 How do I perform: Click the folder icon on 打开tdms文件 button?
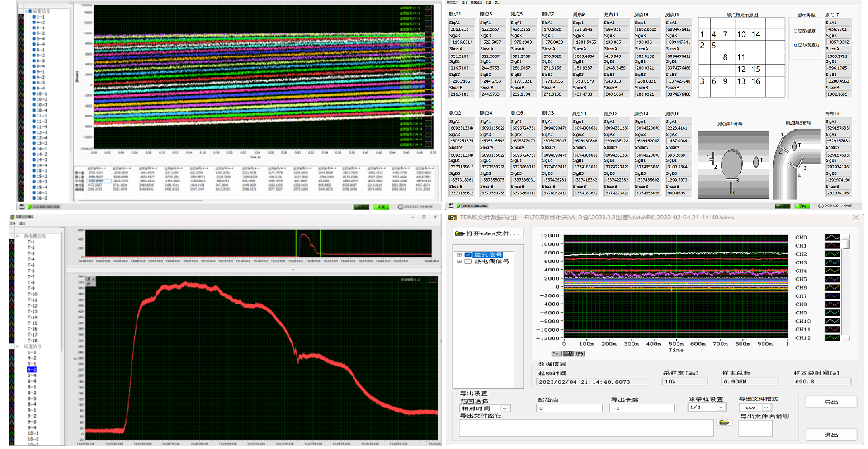point(460,234)
